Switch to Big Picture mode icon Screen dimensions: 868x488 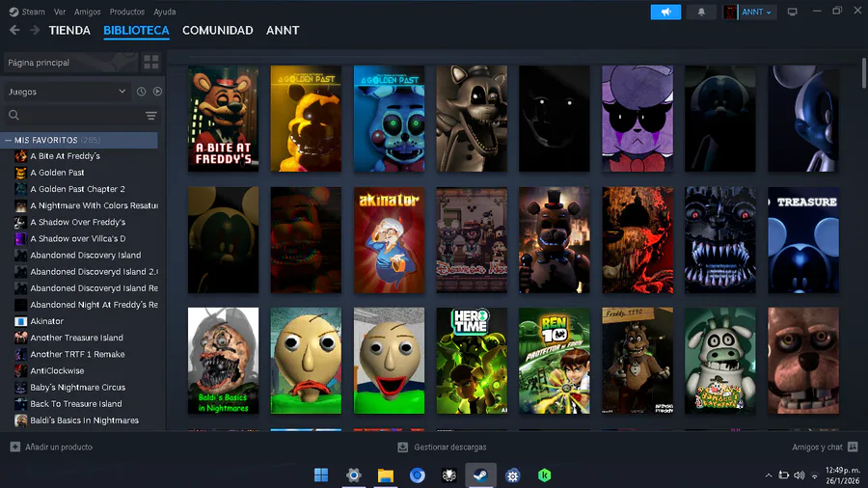click(x=792, y=13)
